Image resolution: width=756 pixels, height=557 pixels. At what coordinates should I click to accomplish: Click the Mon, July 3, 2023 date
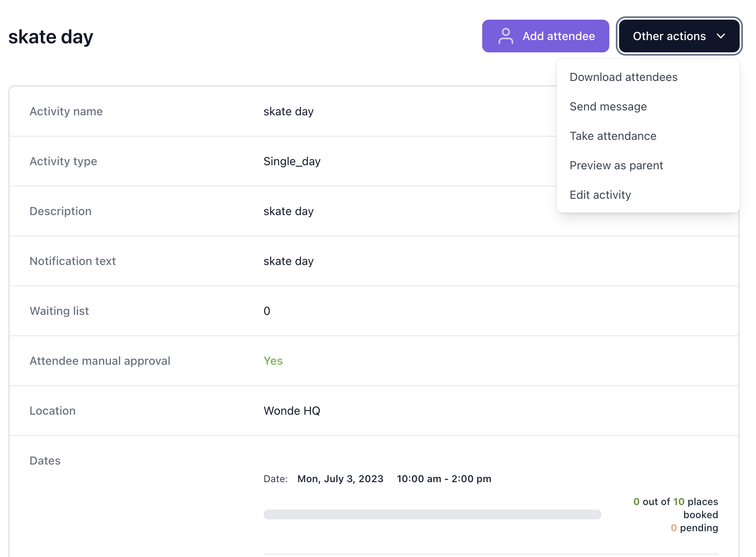pos(340,478)
